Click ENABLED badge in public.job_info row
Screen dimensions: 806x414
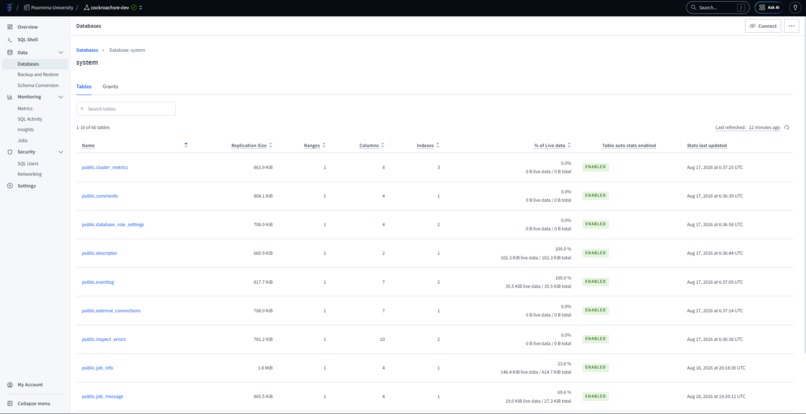coord(596,367)
